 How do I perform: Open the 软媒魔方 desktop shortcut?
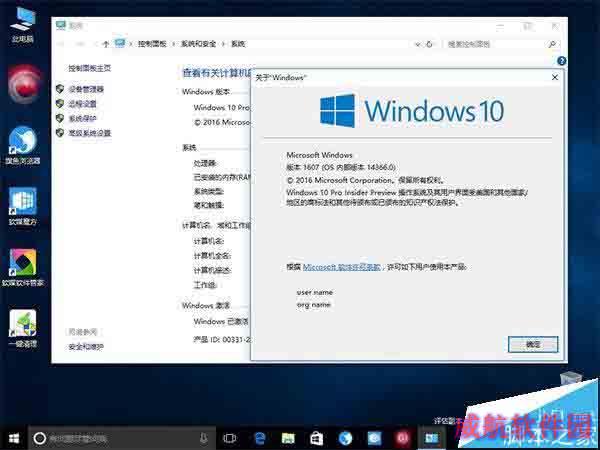click(23, 205)
